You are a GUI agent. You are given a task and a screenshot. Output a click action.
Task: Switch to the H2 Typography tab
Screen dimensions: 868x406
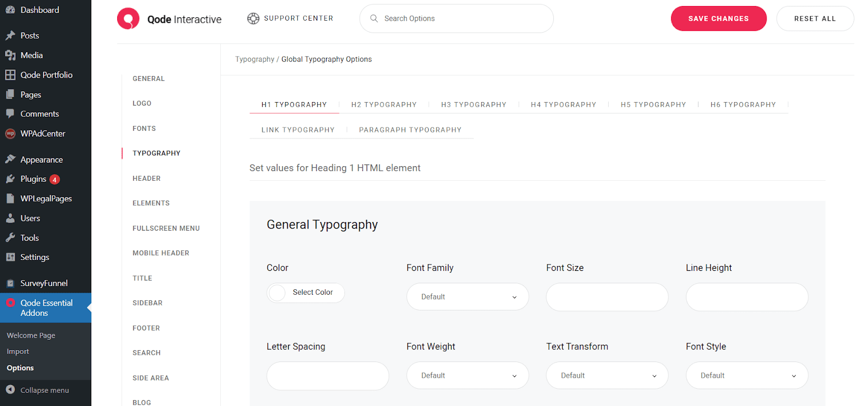point(384,105)
